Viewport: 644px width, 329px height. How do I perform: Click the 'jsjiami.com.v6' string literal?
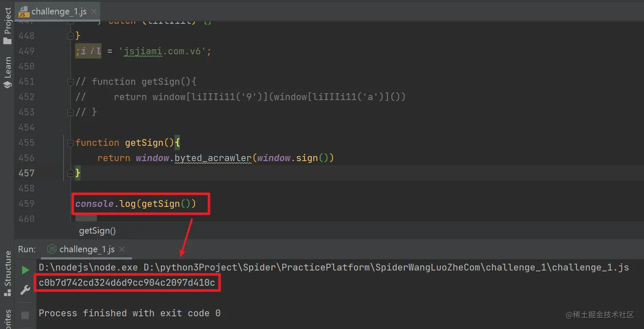163,51
